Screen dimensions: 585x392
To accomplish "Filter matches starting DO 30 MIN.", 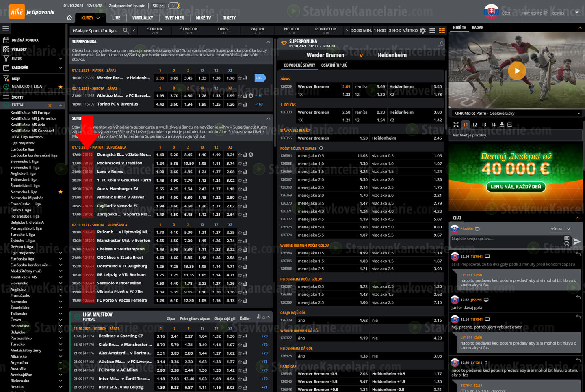I will pos(361,30).
